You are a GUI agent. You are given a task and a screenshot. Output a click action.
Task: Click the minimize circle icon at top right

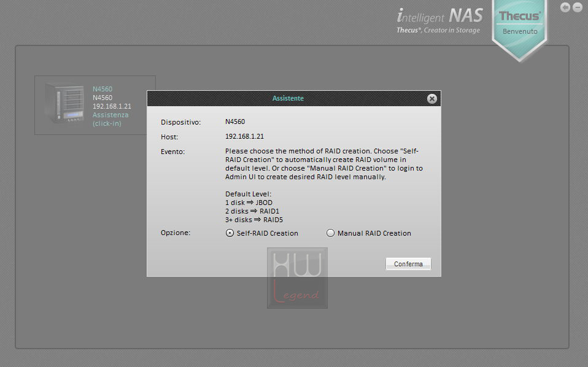tap(577, 7)
